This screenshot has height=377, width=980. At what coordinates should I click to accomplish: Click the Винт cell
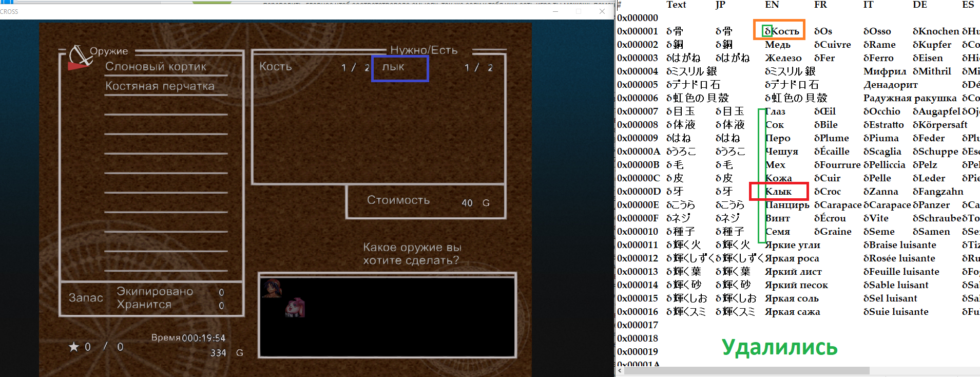coord(778,218)
